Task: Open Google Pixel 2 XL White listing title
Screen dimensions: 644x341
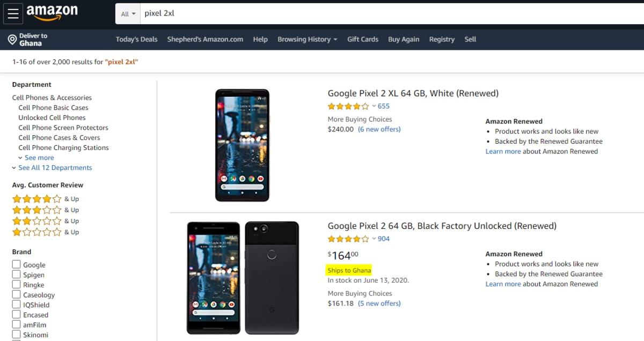Action: coord(413,93)
